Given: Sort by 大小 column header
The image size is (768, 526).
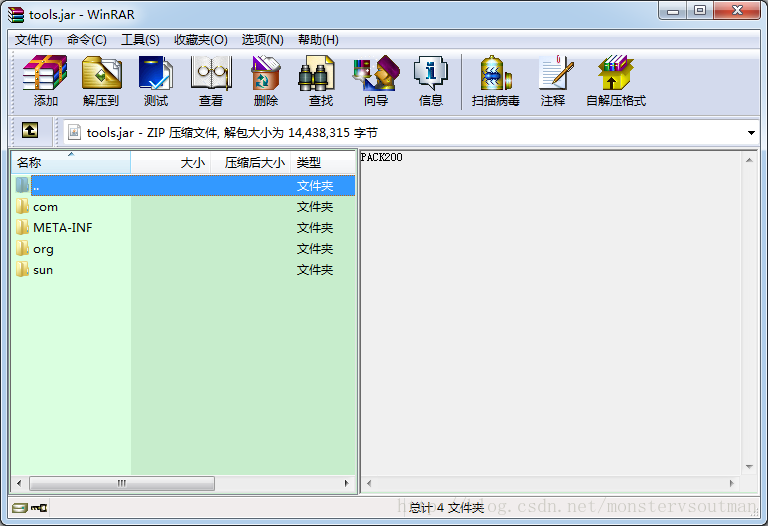Looking at the screenshot, I should pyautogui.click(x=170, y=163).
